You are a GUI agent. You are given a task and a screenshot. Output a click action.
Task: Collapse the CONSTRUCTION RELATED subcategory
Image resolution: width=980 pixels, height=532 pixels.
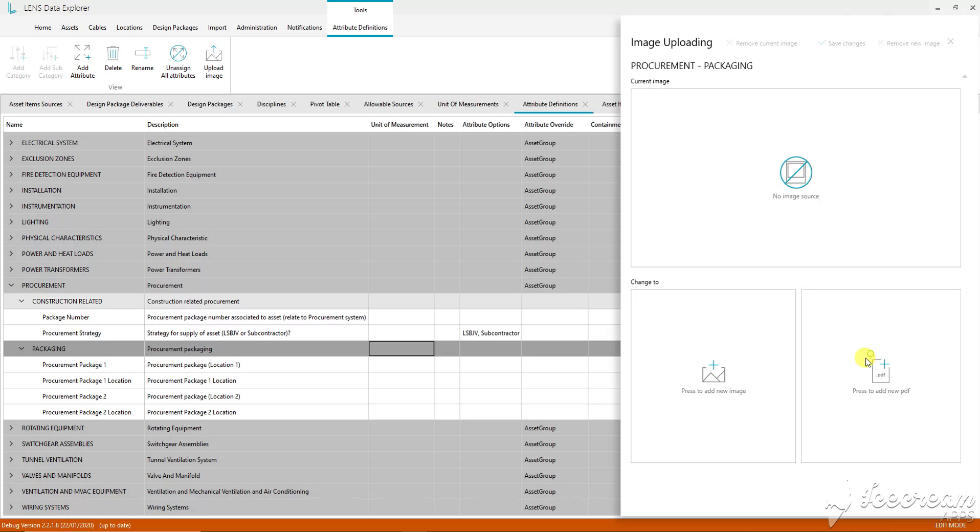coord(21,301)
